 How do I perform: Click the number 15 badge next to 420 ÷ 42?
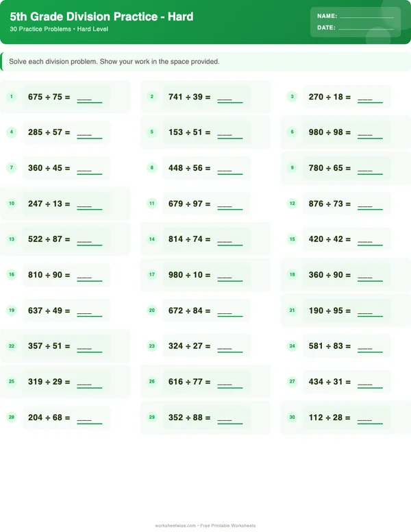coord(292,239)
